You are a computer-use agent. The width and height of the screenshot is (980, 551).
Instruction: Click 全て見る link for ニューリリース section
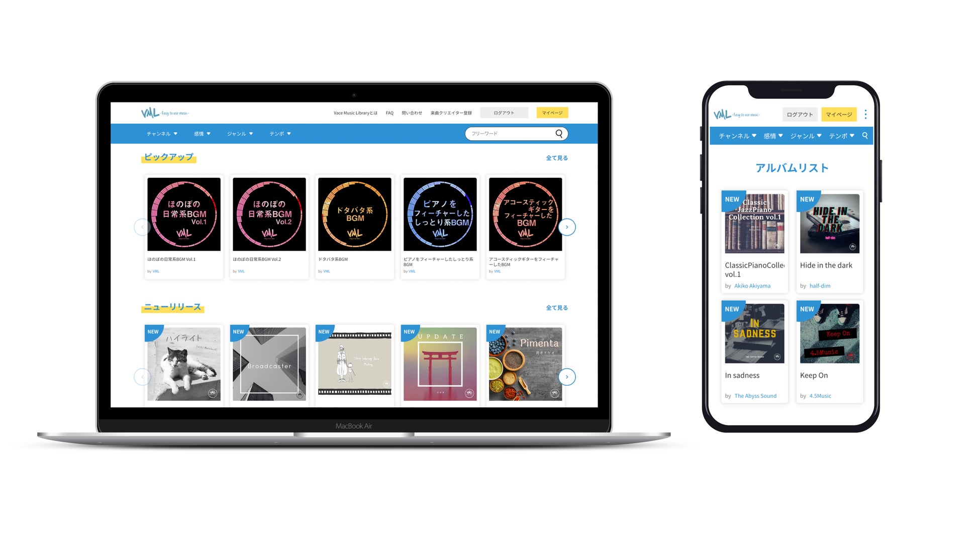555,307
